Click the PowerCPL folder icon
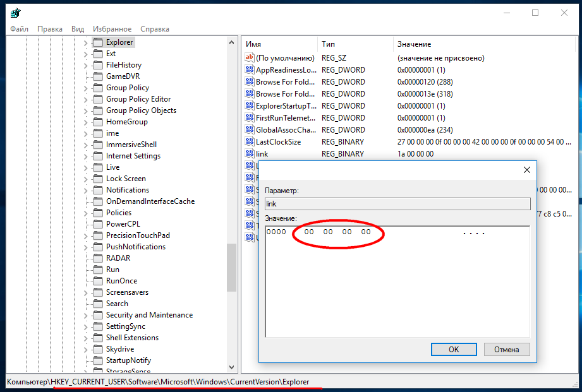This screenshot has width=582, height=392. point(98,224)
